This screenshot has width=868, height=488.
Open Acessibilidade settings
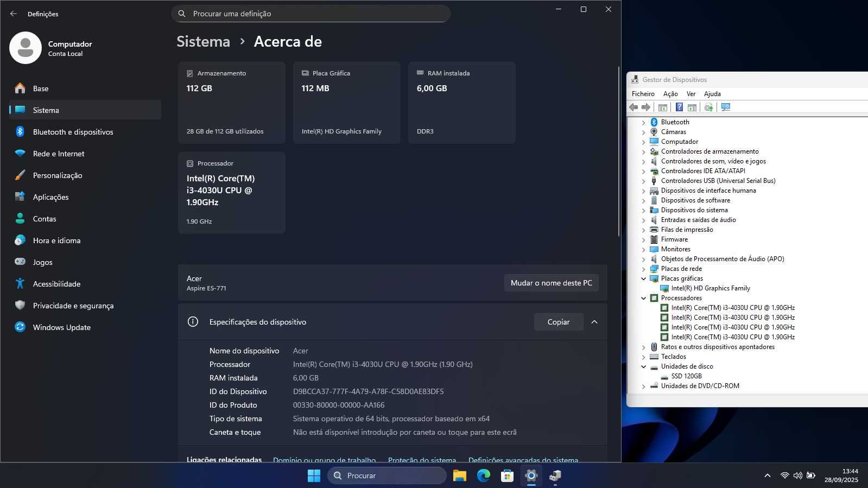(85, 284)
